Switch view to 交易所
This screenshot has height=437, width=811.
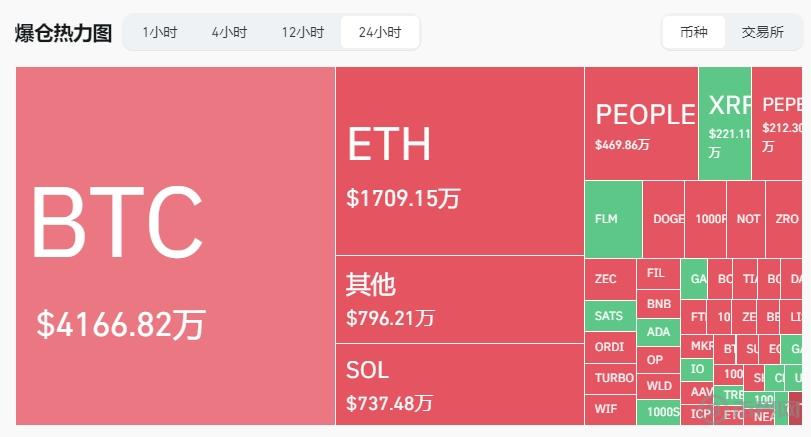point(762,32)
